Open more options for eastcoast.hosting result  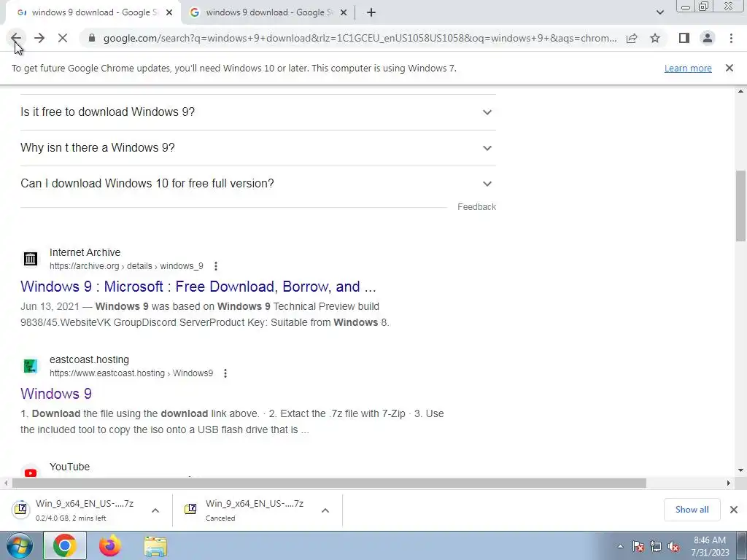[225, 373]
